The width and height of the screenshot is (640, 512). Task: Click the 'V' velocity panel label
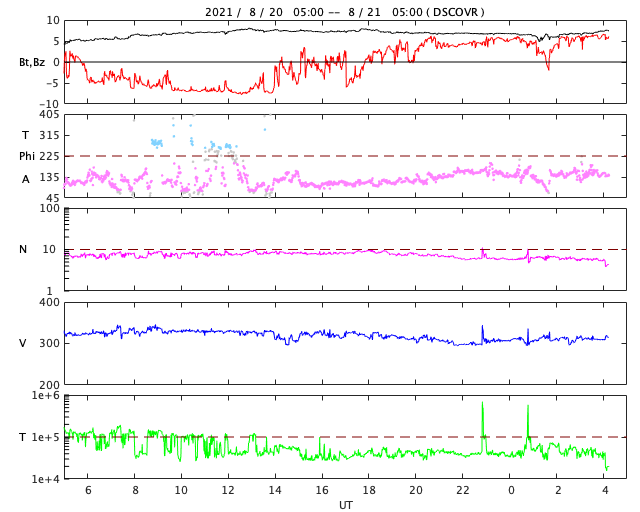[x=23, y=343]
